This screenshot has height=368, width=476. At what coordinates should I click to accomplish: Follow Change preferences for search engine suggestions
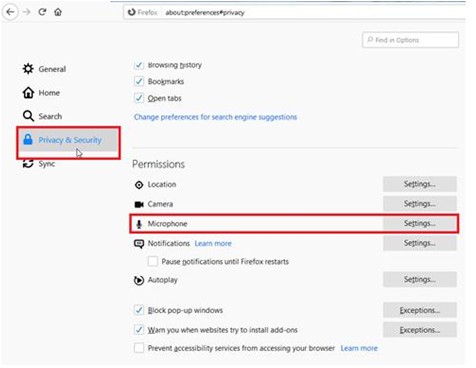pyautogui.click(x=215, y=117)
